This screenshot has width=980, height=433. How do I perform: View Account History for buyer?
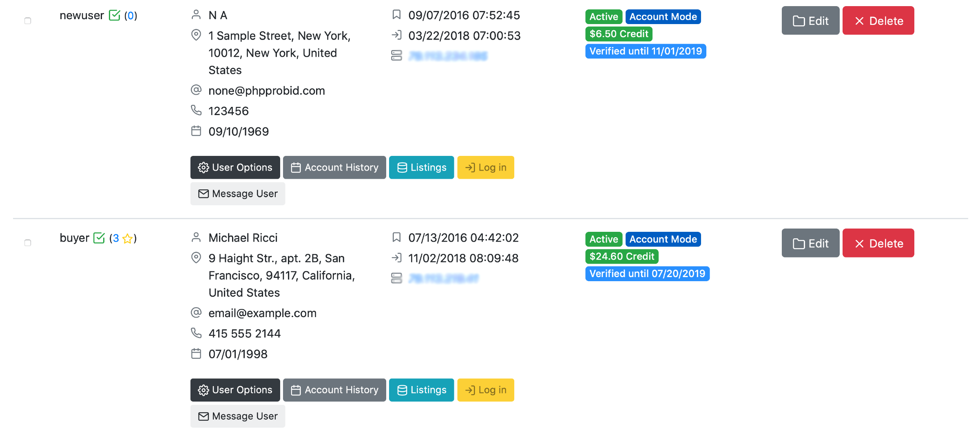334,390
